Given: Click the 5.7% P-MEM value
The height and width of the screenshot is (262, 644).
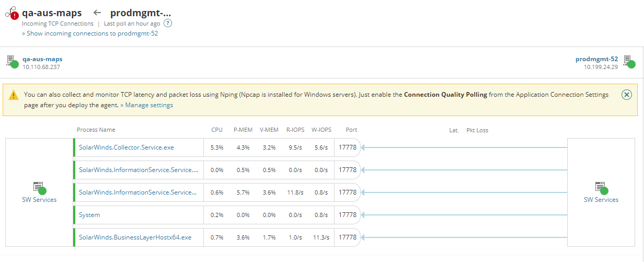Looking at the screenshot, I should [243, 192].
